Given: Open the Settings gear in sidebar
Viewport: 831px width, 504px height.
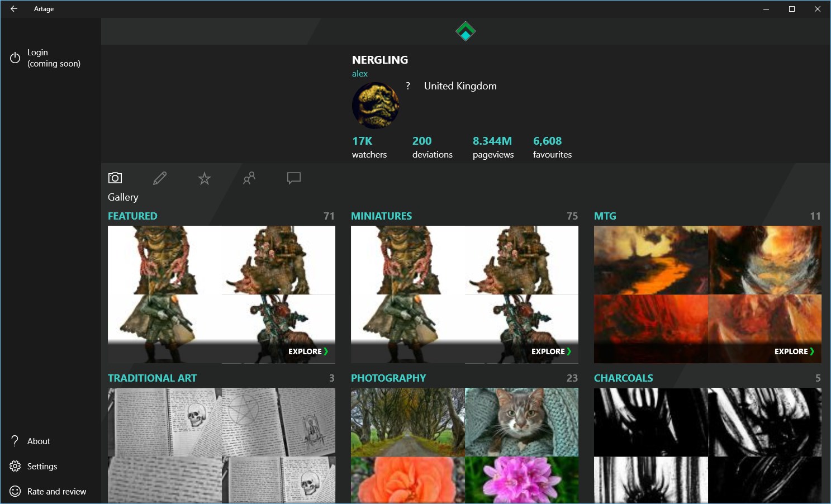Looking at the screenshot, I should coord(15,466).
